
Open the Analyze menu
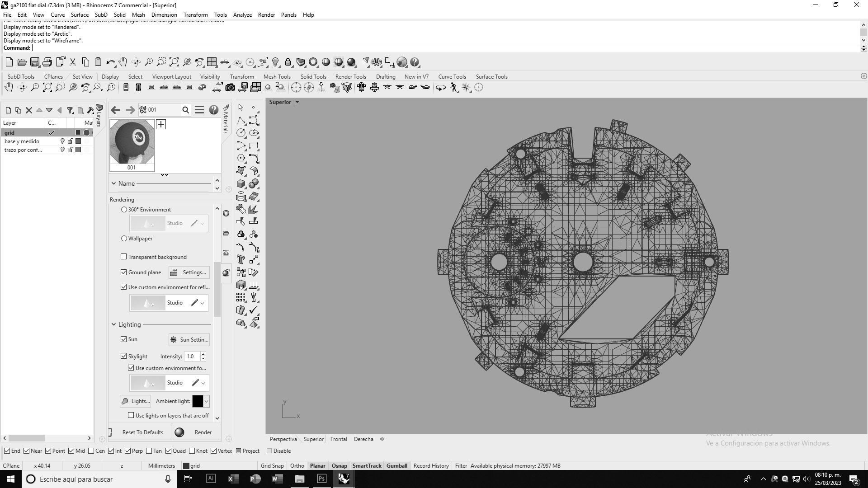pos(242,15)
